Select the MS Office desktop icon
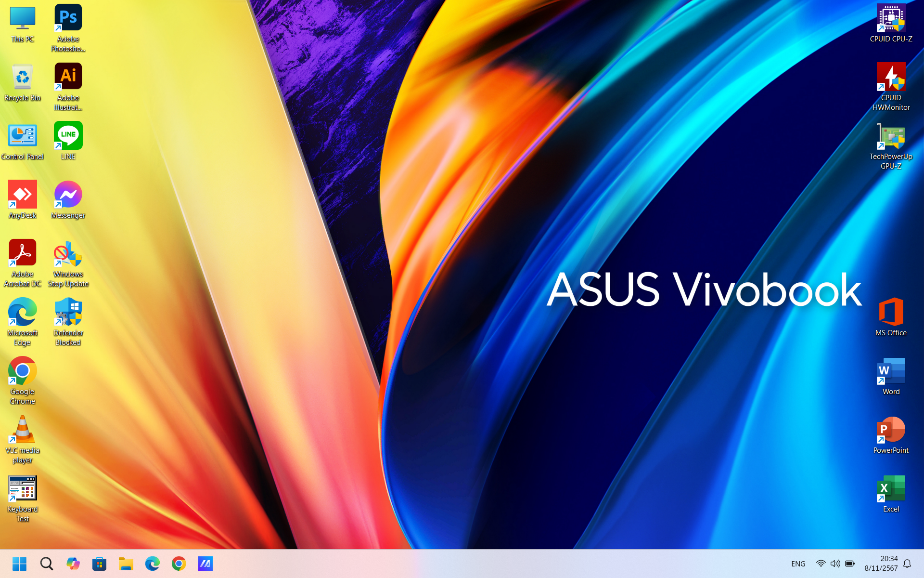This screenshot has height=578, width=924. coord(891,318)
